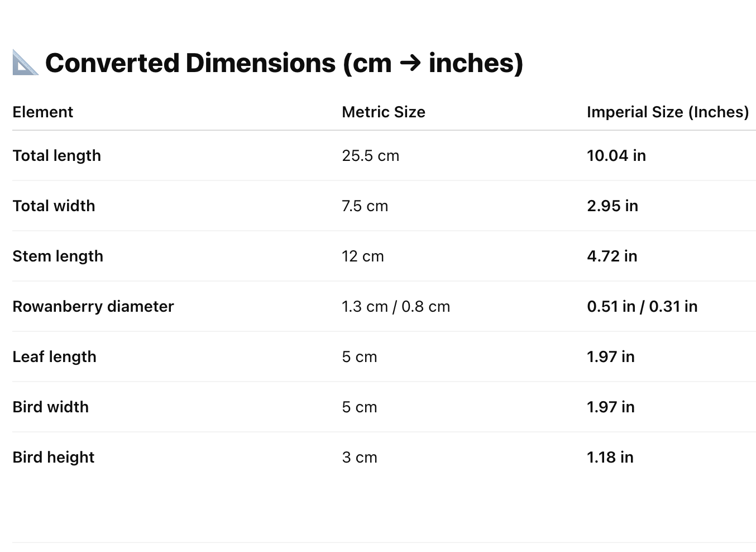
Task: Click the Total length row label
Action: click(56, 155)
